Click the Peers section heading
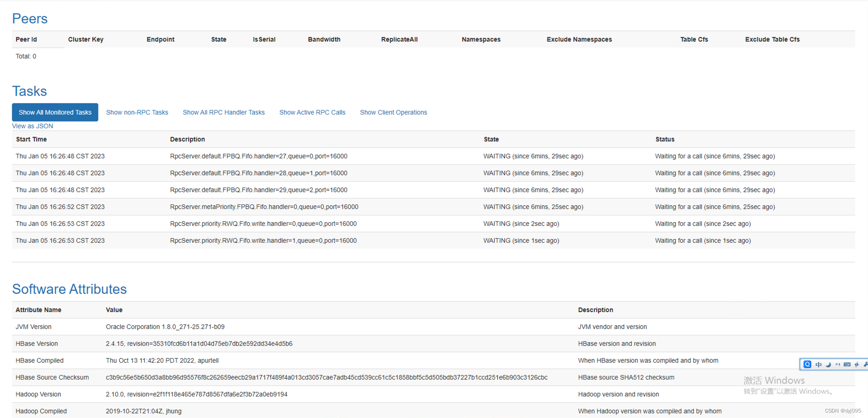The image size is (868, 418). coord(30,19)
